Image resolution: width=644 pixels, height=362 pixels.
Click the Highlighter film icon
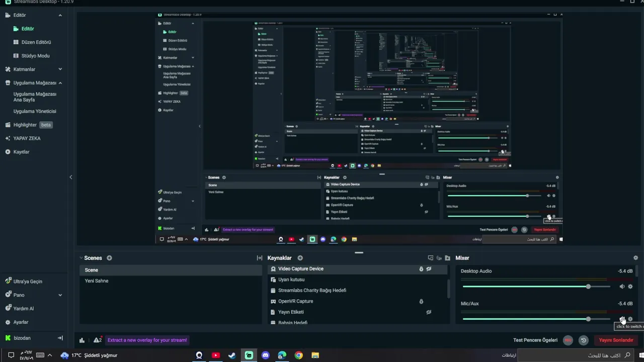(8, 125)
